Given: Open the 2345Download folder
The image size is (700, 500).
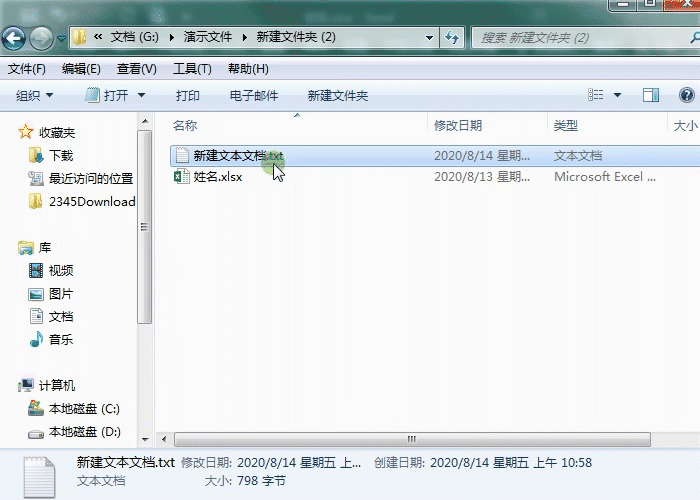Looking at the screenshot, I should (x=92, y=202).
